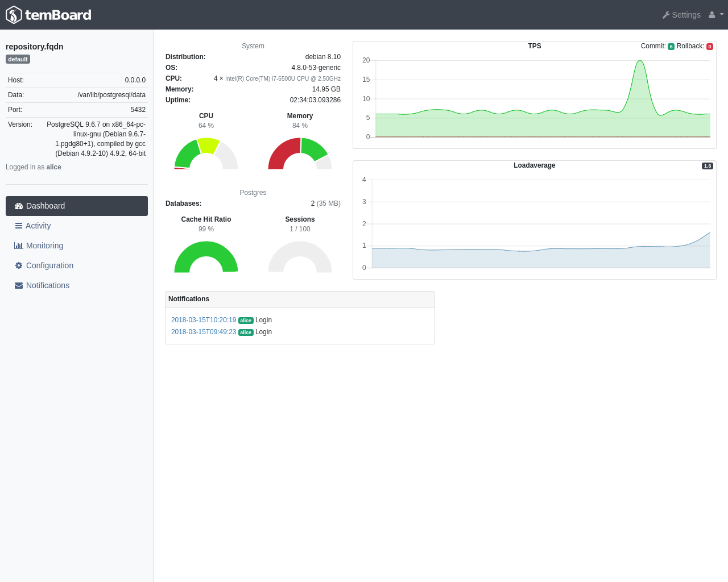Screen dimensions: 728x582
Task: Click the 1.6 loadaverage value badge
Action: [707, 166]
